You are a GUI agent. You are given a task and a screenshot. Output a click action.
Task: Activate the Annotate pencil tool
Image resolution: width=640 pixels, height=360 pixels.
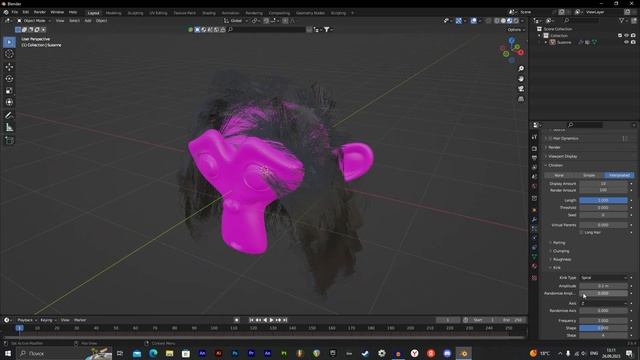(x=9, y=116)
